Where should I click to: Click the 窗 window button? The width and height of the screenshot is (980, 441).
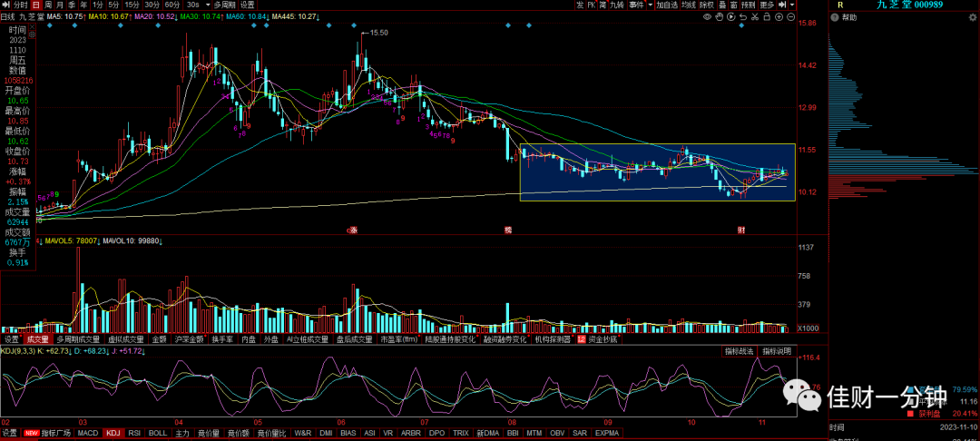point(732,5)
